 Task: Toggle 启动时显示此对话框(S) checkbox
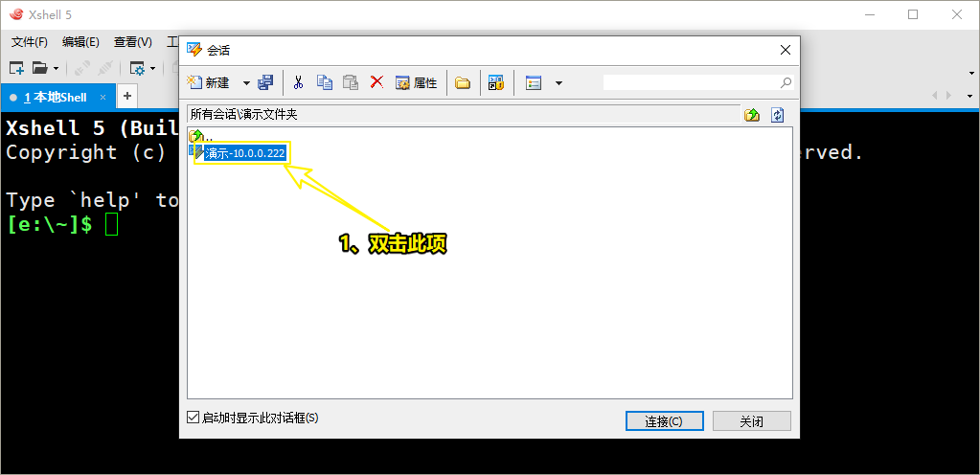tap(194, 418)
